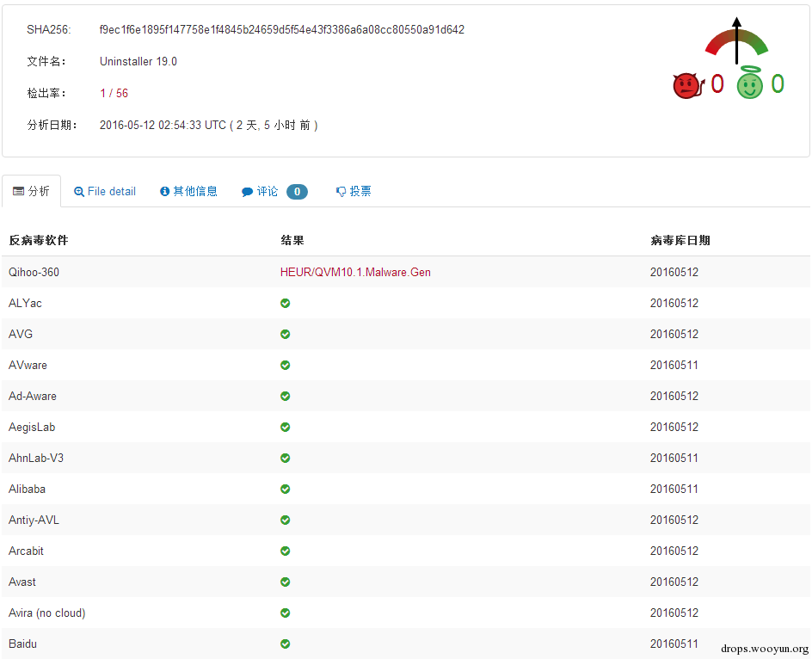Click the reputation gauge meter
Image resolution: width=812 pixels, height=659 pixels.
(736, 41)
